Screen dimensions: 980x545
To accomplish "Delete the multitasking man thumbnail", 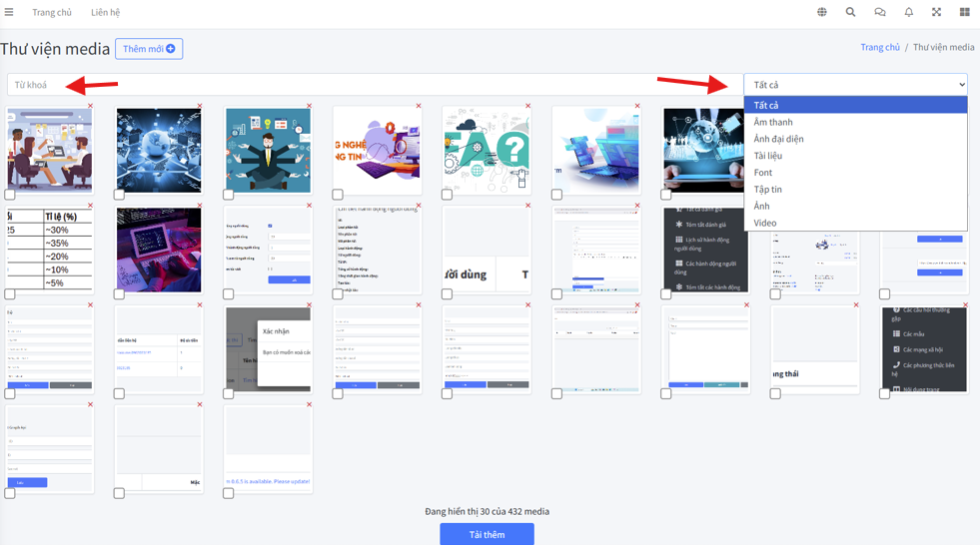I will point(310,106).
